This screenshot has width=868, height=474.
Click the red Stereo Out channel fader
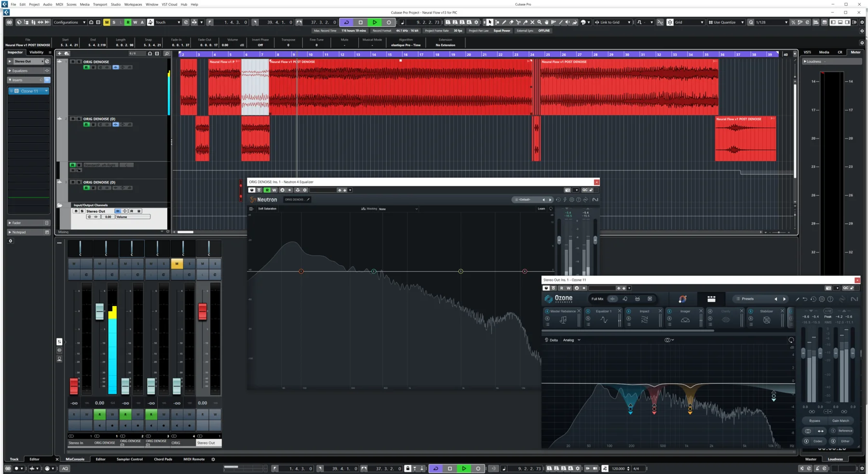pyautogui.click(x=203, y=311)
